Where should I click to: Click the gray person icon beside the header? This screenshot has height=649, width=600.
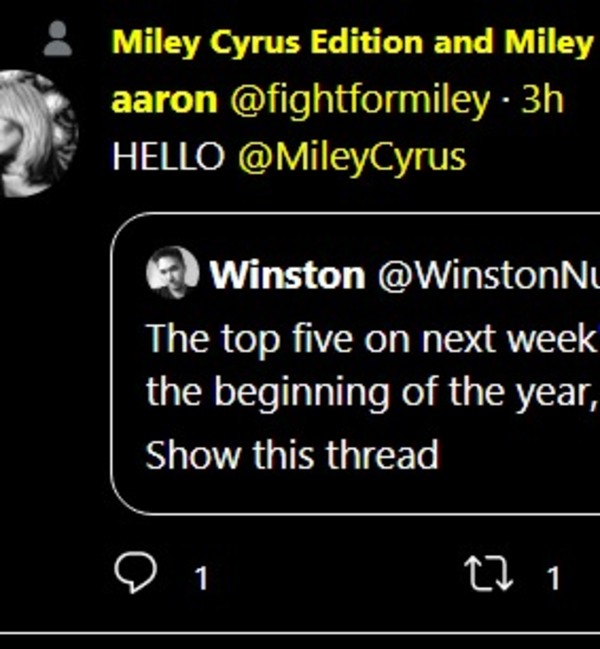coord(59,41)
